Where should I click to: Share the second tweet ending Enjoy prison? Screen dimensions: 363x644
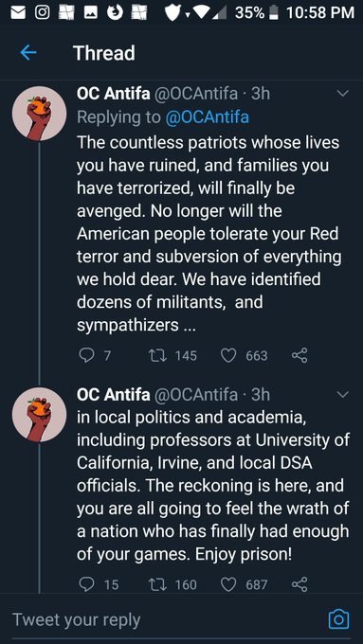pyautogui.click(x=299, y=584)
